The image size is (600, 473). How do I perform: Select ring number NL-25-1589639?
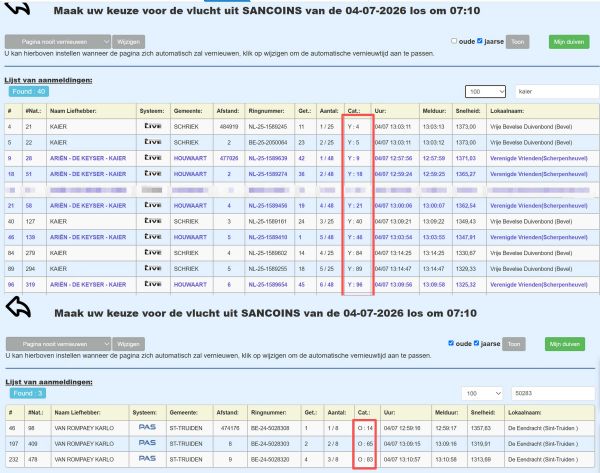click(268, 158)
